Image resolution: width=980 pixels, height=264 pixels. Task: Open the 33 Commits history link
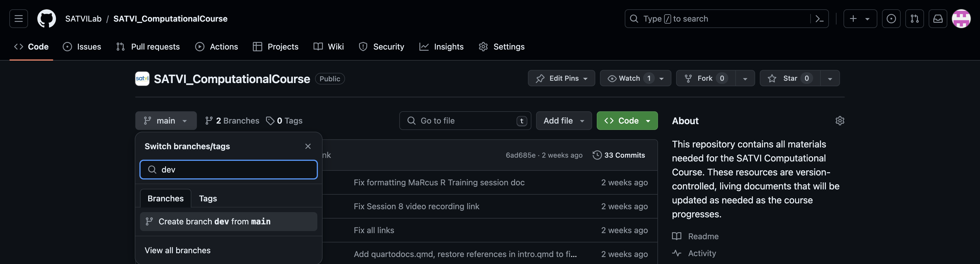click(x=619, y=155)
